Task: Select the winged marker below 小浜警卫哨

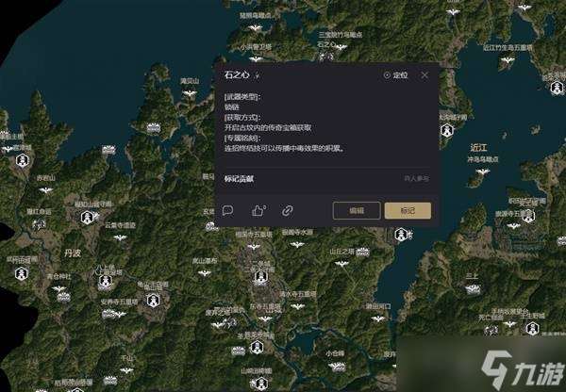Action: click(256, 58)
